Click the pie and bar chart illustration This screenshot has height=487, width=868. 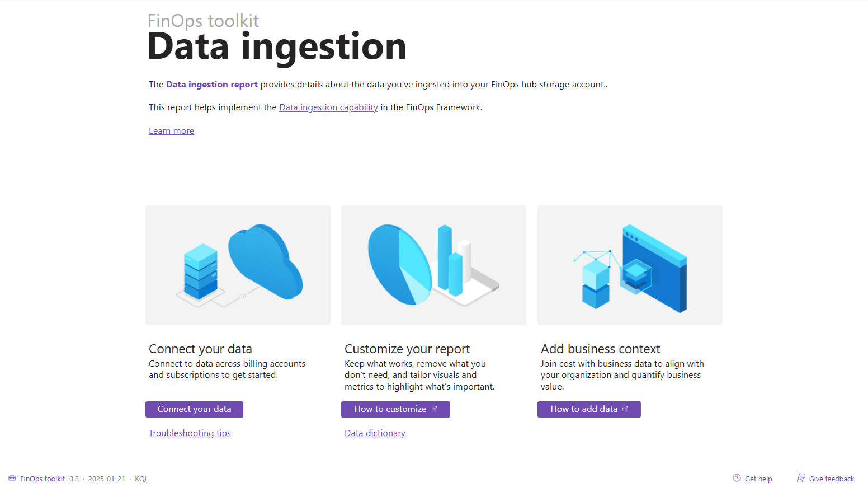pos(433,265)
